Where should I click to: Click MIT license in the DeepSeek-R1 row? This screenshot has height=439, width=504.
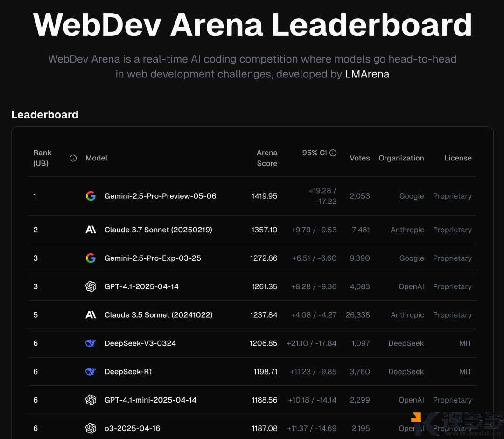click(465, 371)
